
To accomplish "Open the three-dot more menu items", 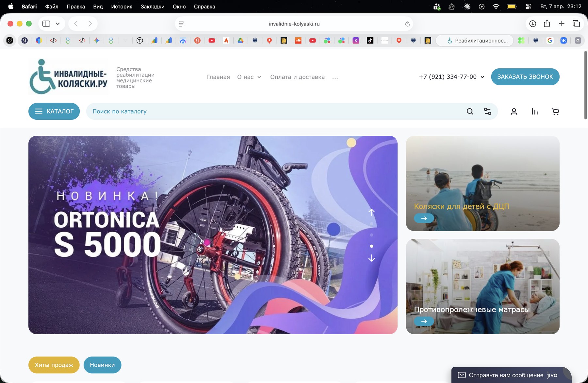I will 335,78.
